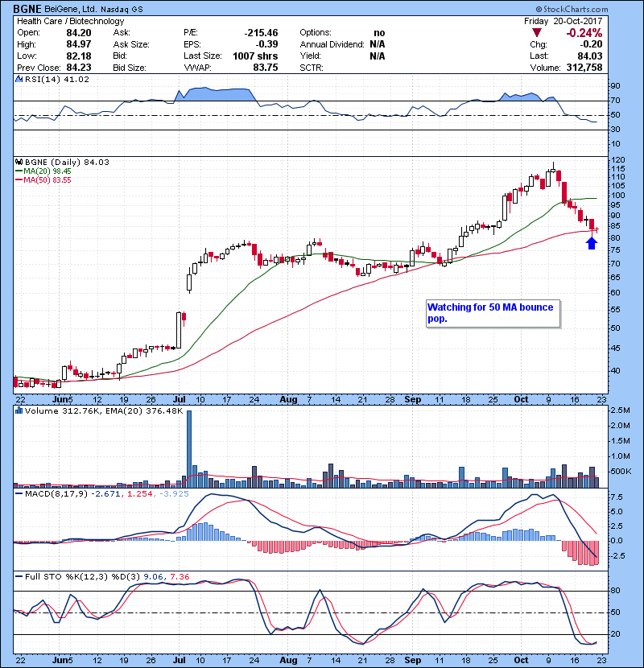
Task: Click the Jun5 label under the price panel
Action: pos(62,399)
